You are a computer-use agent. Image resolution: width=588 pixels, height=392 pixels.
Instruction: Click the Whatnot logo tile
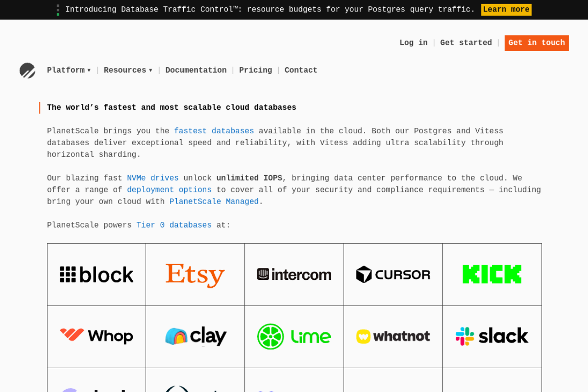coord(393,336)
